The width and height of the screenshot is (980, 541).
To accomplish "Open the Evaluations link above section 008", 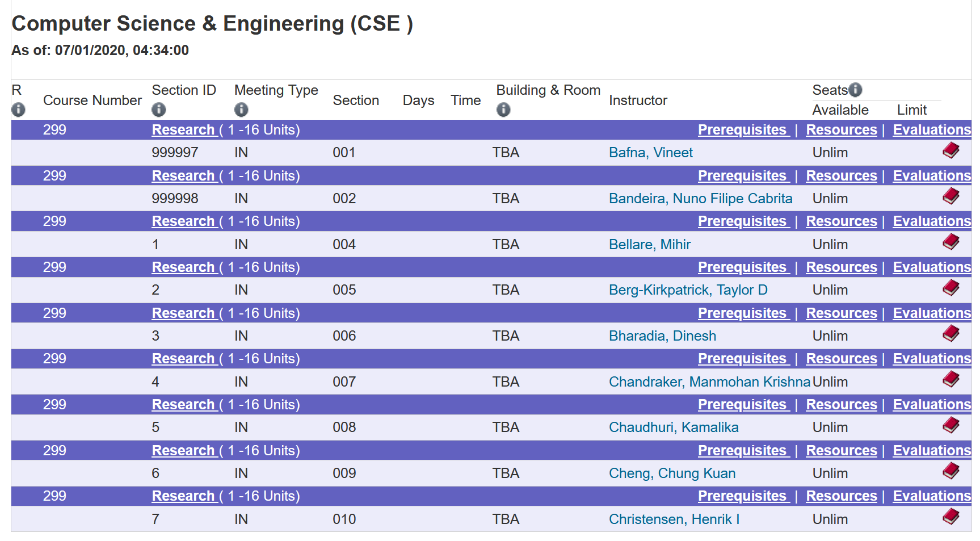I will point(932,405).
